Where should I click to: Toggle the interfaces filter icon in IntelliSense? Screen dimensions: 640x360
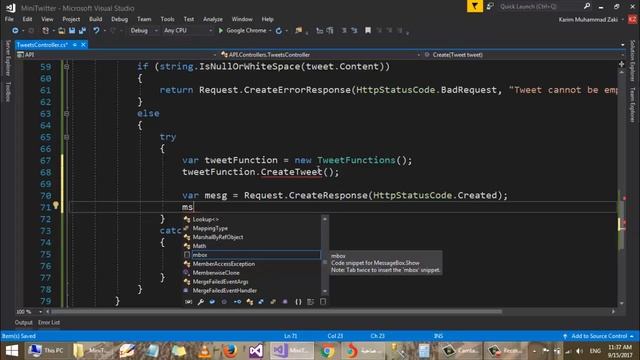[237, 302]
